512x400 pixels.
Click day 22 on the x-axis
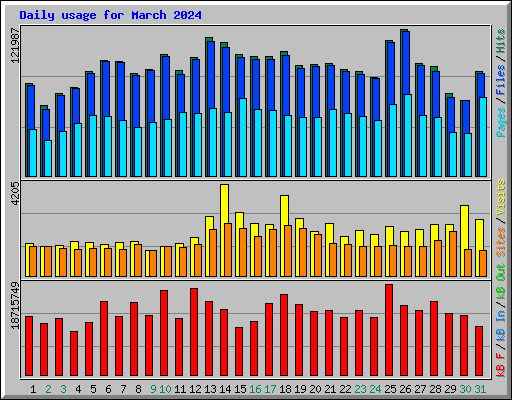pos(345,389)
